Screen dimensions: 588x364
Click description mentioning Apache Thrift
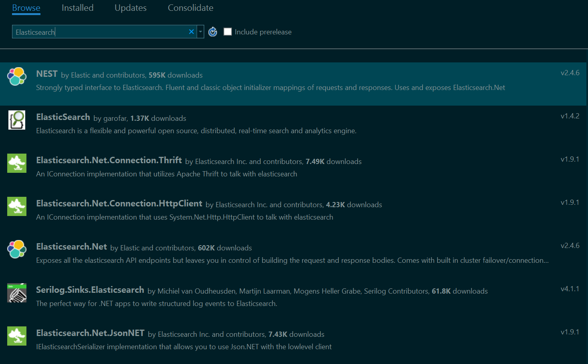coord(167,174)
